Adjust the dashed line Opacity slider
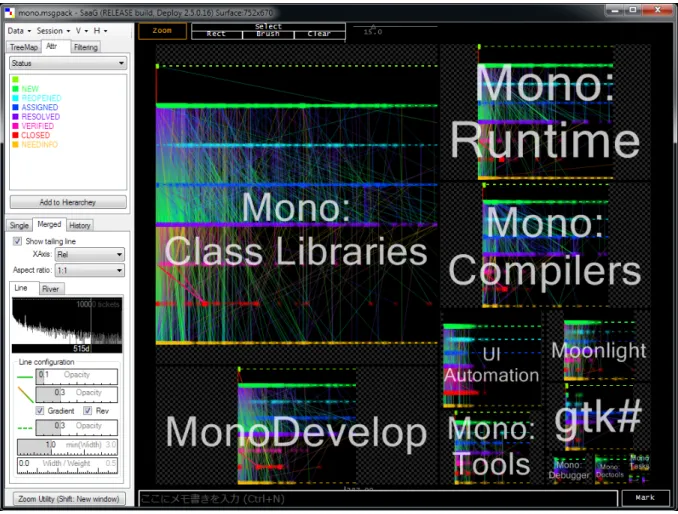 pyautogui.click(x=76, y=427)
